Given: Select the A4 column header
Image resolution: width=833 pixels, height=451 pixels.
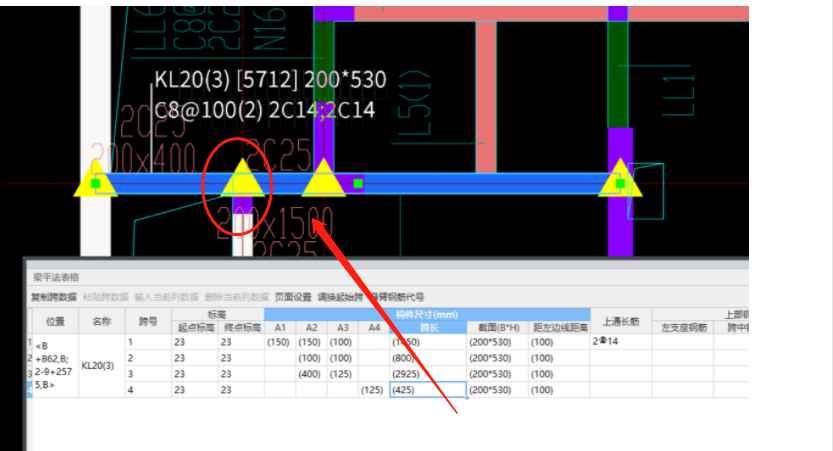Looking at the screenshot, I should coord(374,328).
